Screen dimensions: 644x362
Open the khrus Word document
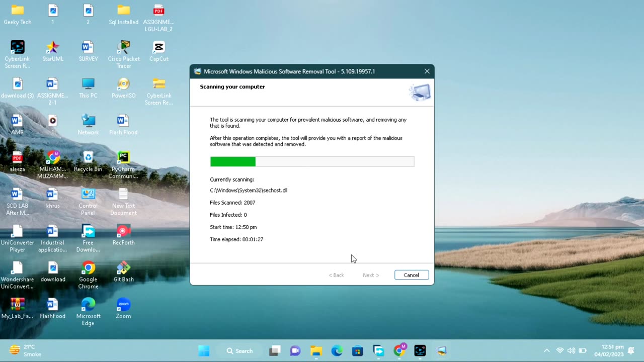tap(53, 199)
